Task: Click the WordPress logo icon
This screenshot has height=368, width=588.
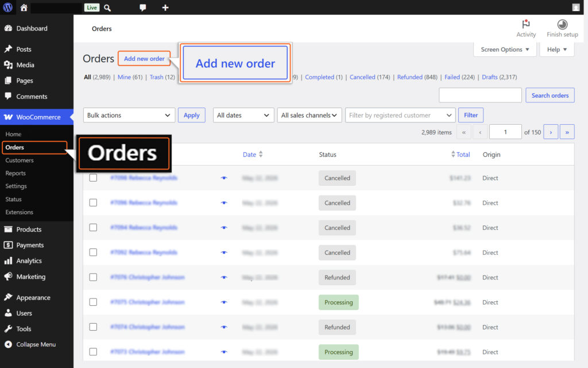Action: coord(7,7)
